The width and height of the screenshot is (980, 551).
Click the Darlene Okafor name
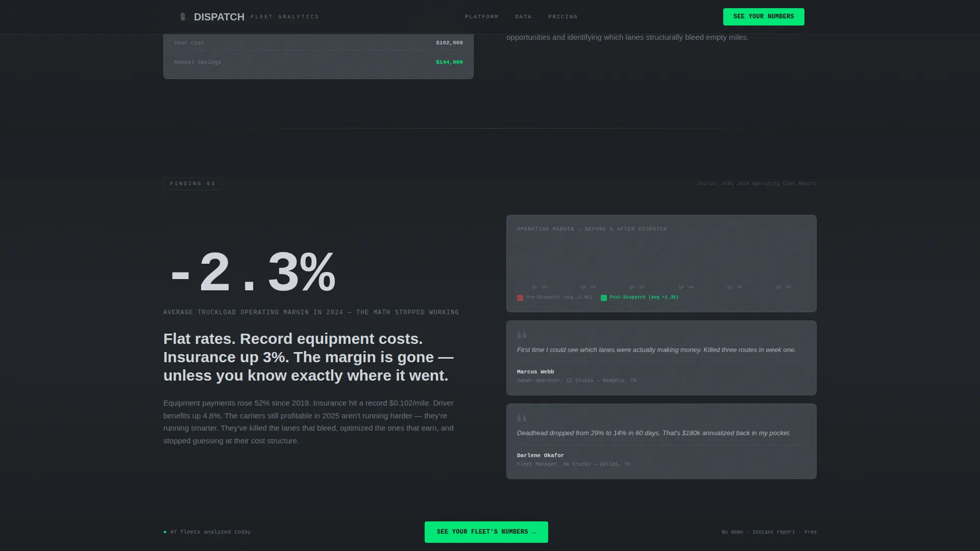click(541, 456)
